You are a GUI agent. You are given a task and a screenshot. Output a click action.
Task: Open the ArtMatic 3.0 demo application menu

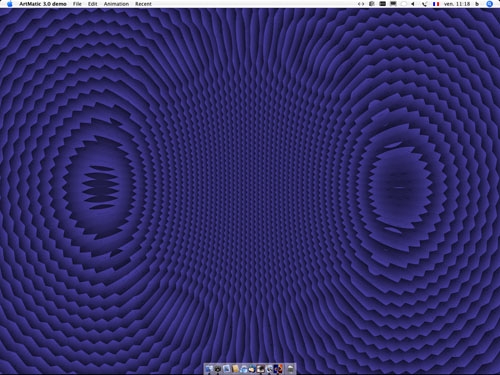point(43,4)
